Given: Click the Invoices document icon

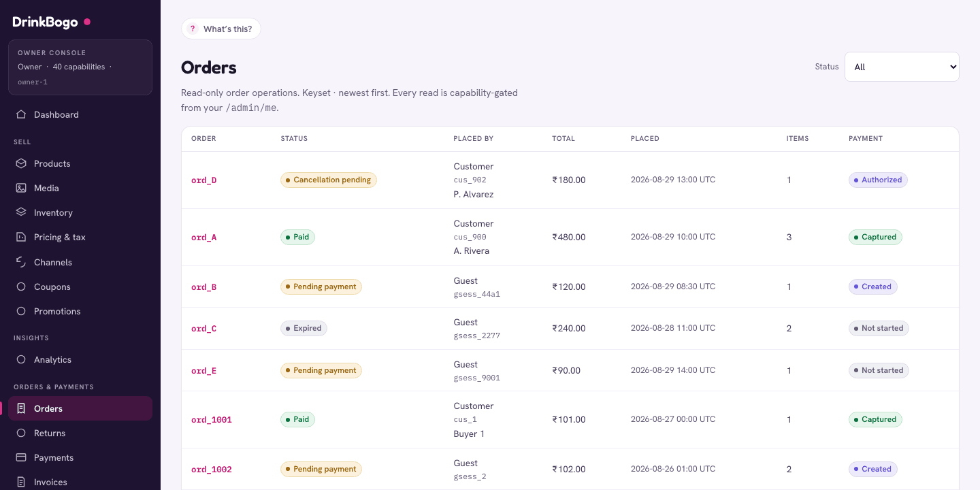Looking at the screenshot, I should tap(21, 482).
